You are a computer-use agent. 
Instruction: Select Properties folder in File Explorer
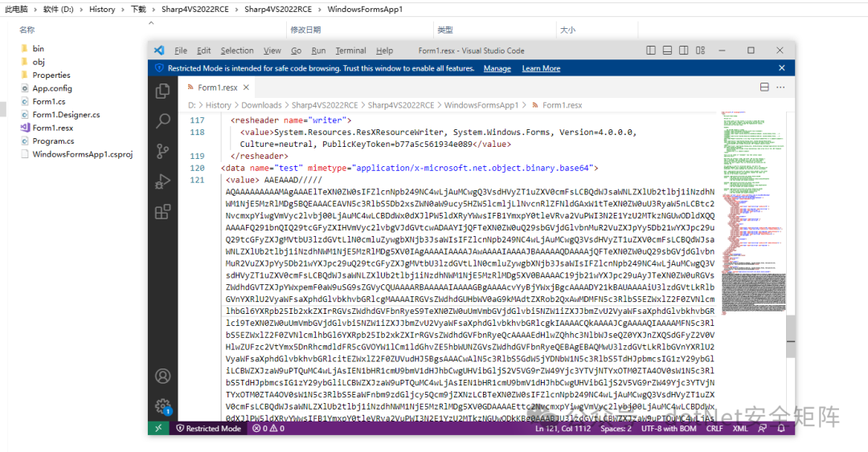point(51,75)
